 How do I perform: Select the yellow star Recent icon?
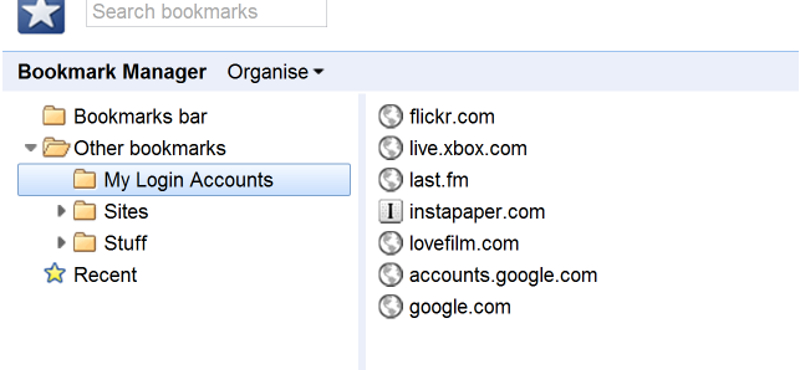pyautogui.click(x=55, y=274)
